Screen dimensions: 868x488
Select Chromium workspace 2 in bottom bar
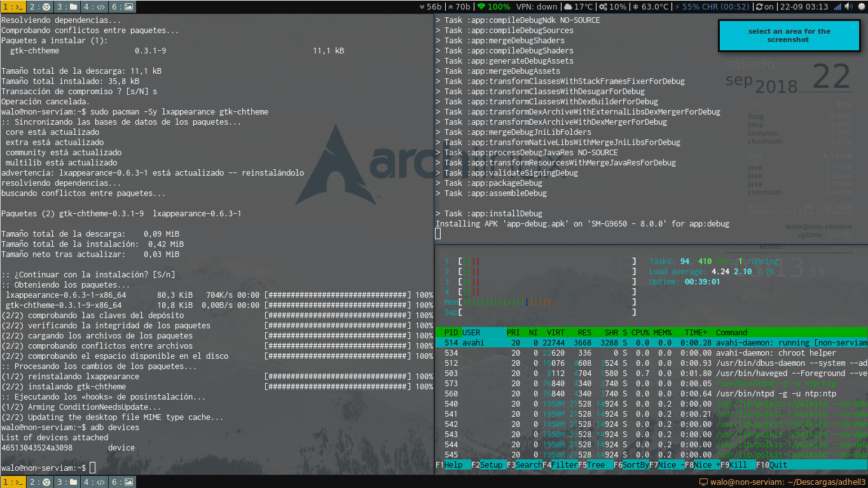(39, 482)
